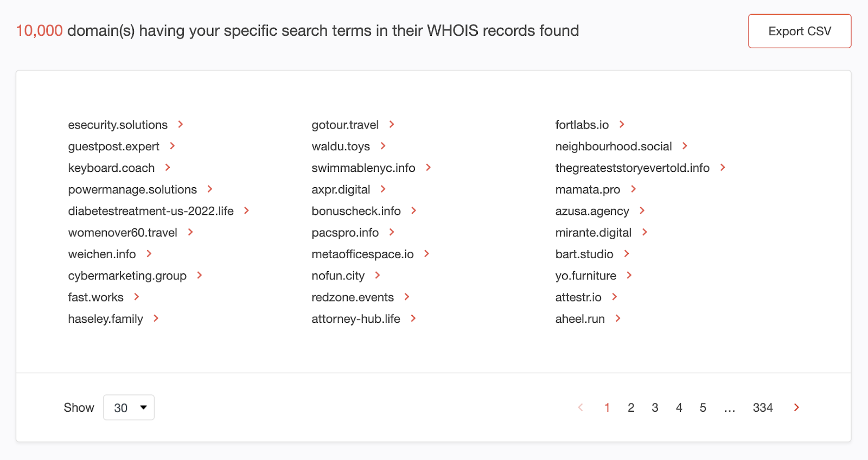Jump to results page 5
The image size is (868, 460).
point(703,407)
